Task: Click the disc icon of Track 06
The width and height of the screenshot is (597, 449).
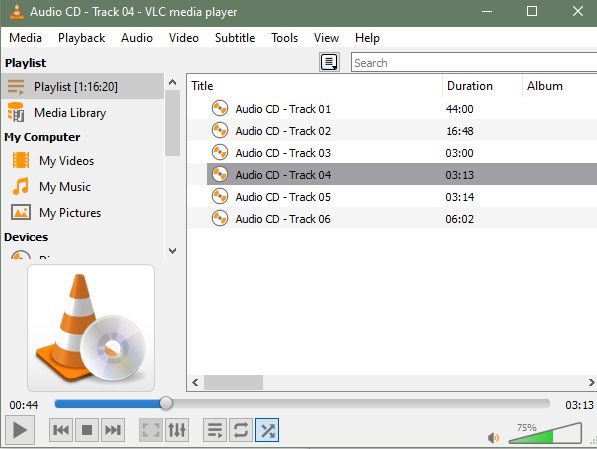Action: pyautogui.click(x=220, y=218)
